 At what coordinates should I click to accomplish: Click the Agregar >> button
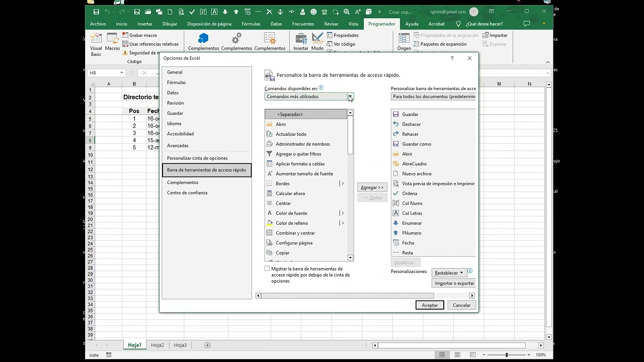[372, 188]
